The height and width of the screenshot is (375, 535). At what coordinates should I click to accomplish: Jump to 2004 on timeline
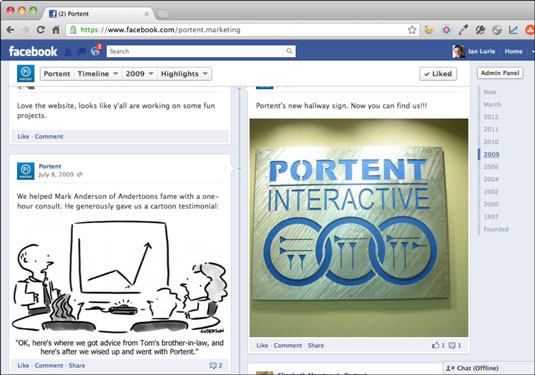coord(491,179)
